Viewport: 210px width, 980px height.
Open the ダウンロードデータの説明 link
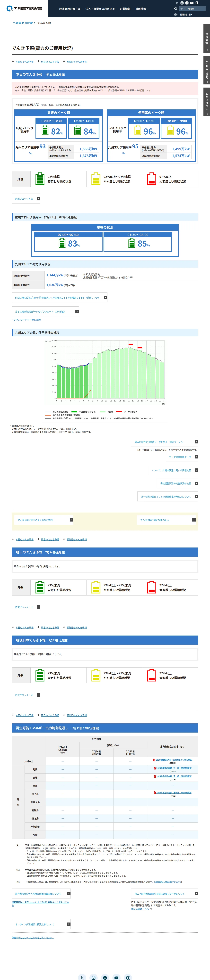tap(27, 320)
